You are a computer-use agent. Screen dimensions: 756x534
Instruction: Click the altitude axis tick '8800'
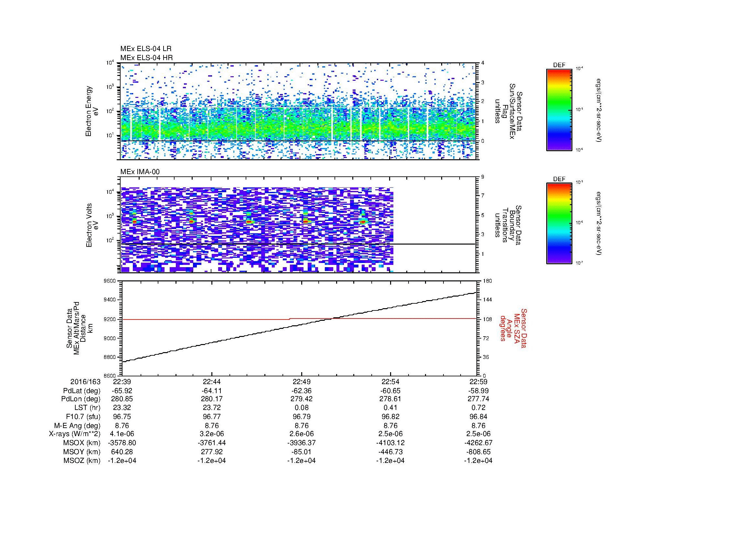[110, 357]
